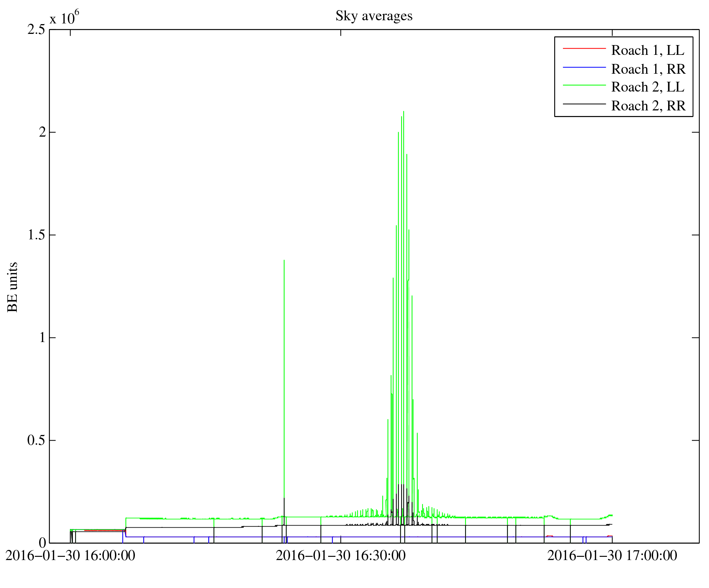
Task: Click the 0.5 y-axis tick label
Action: pyautogui.click(x=36, y=440)
